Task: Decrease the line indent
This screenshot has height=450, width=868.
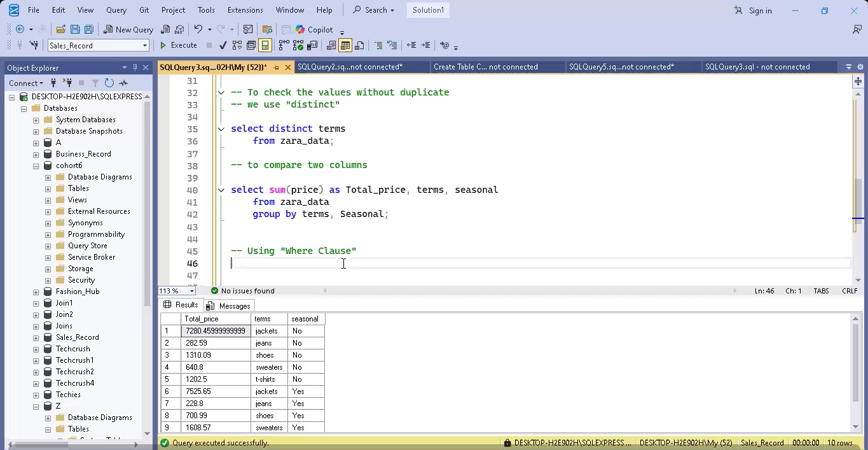Action: (x=411, y=45)
